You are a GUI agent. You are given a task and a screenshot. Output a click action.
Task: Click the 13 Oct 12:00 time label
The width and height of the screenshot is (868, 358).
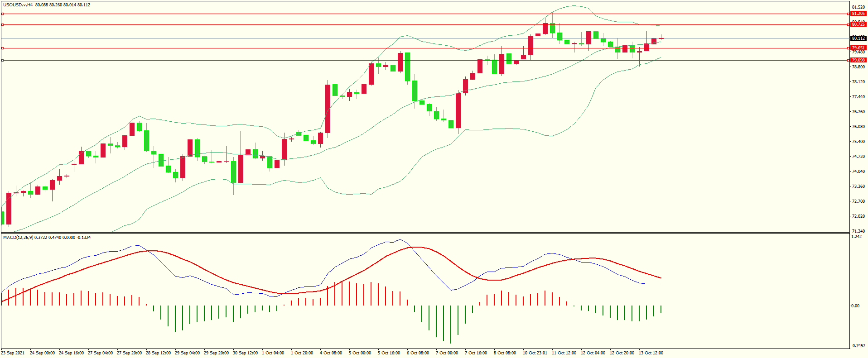651,353
